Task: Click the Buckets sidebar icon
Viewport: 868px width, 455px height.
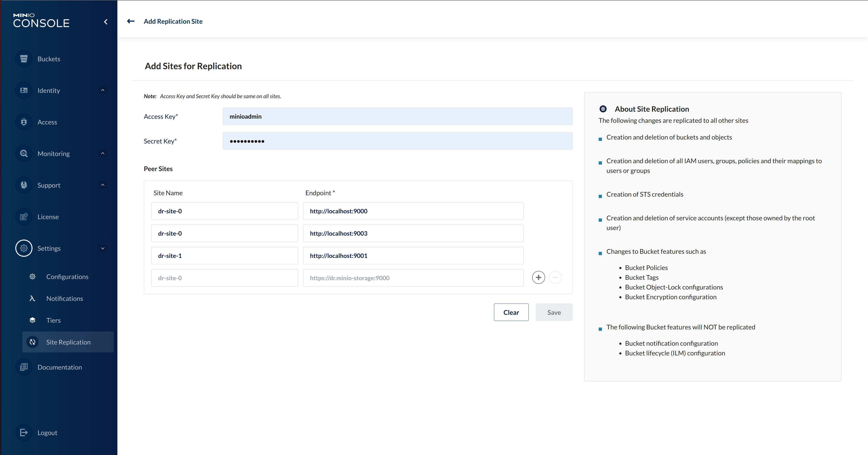Action: tap(24, 59)
